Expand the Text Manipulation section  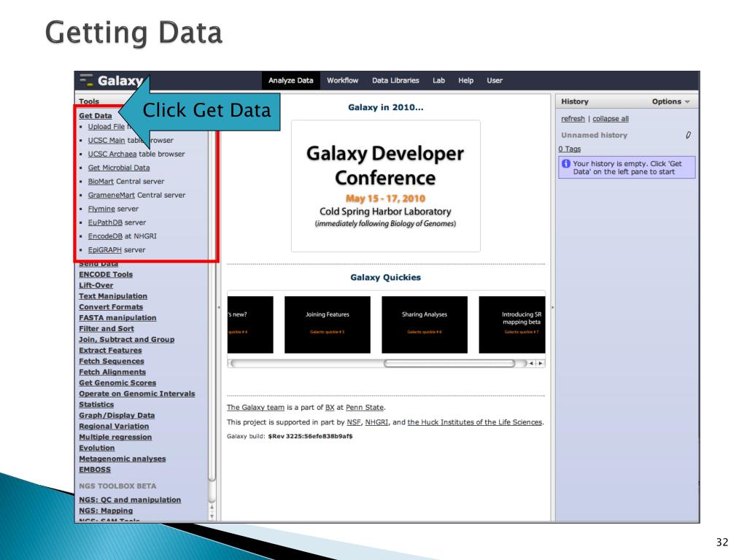point(113,296)
